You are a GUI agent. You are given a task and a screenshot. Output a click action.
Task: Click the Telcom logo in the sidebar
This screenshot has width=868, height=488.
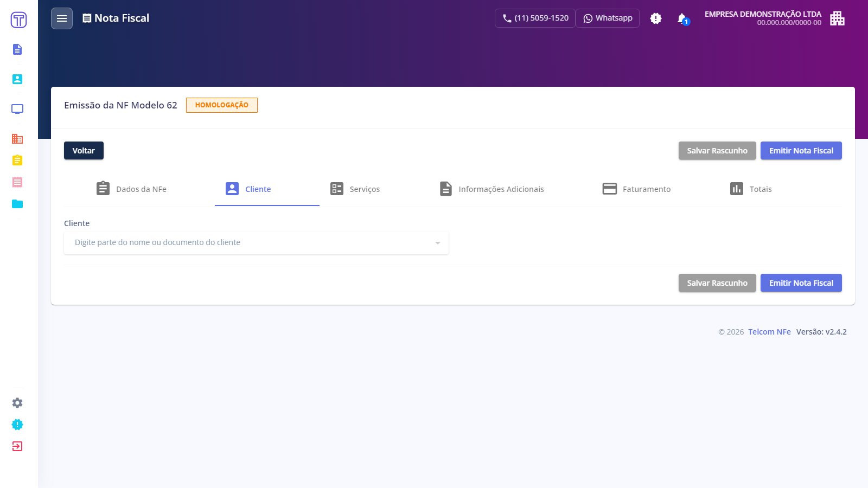point(18,20)
